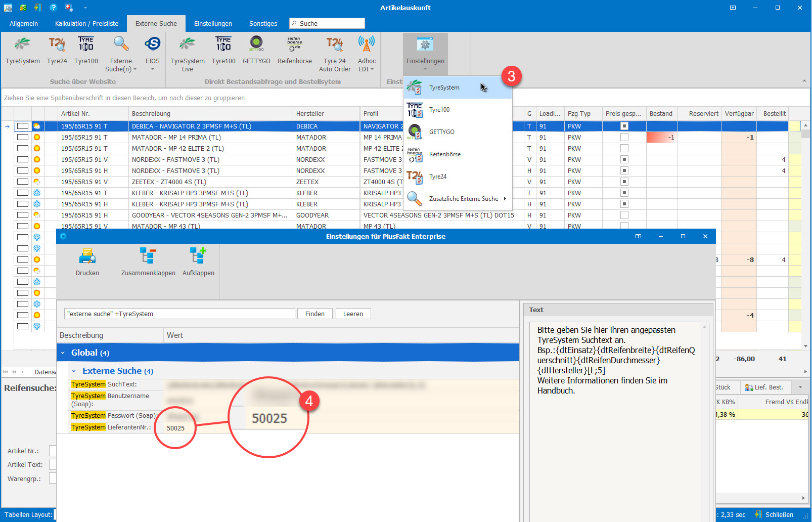Open Tyre100 website search icon

click(x=86, y=51)
